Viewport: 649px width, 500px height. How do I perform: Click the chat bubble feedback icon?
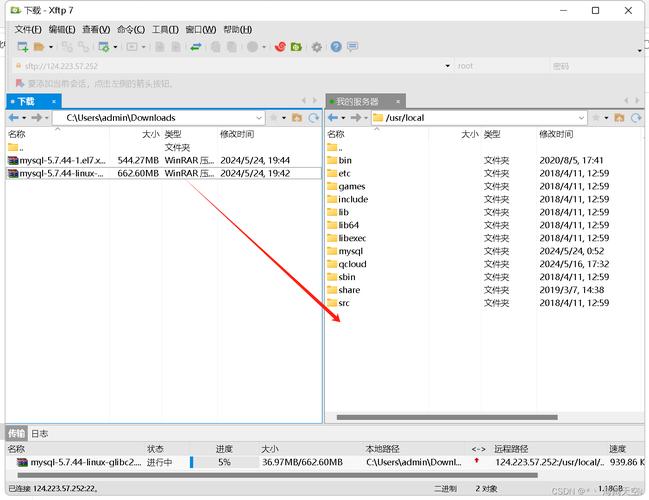pyautogui.click(x=353, y=47)
